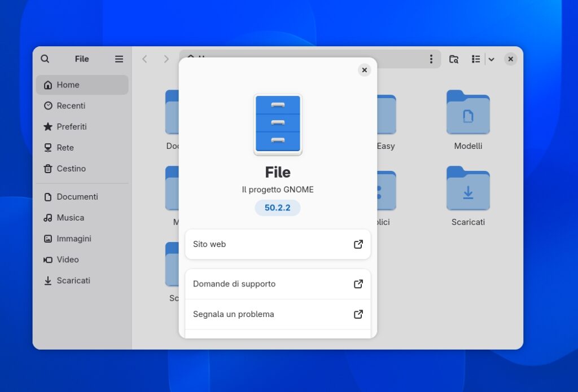Select Home in the sidebar
The image size is (578, 392).
[82, 85]
